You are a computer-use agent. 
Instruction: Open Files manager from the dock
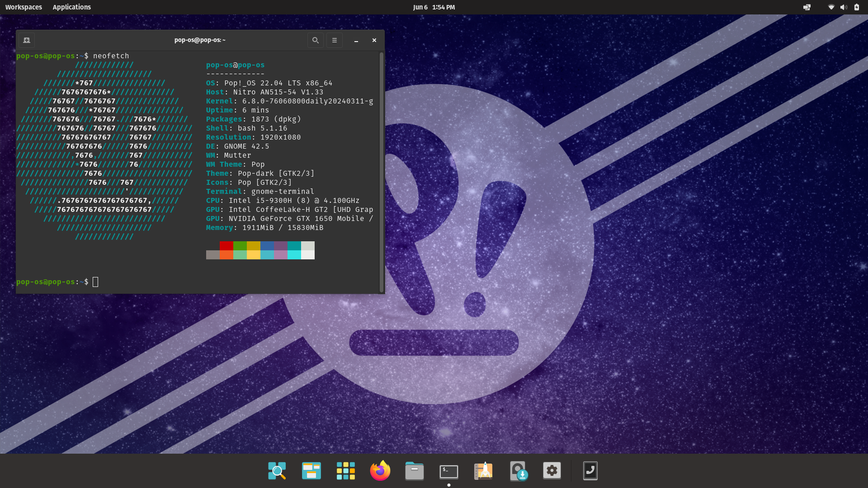415,471
